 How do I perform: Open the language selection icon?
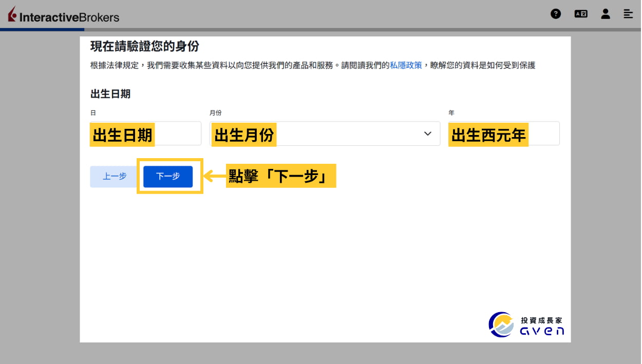pos(581,14)
